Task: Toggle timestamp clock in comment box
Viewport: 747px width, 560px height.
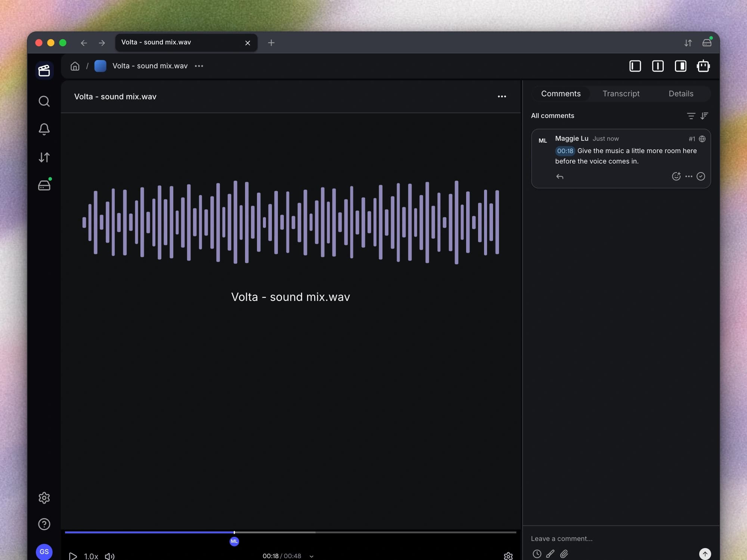Action: coord(537,554)
